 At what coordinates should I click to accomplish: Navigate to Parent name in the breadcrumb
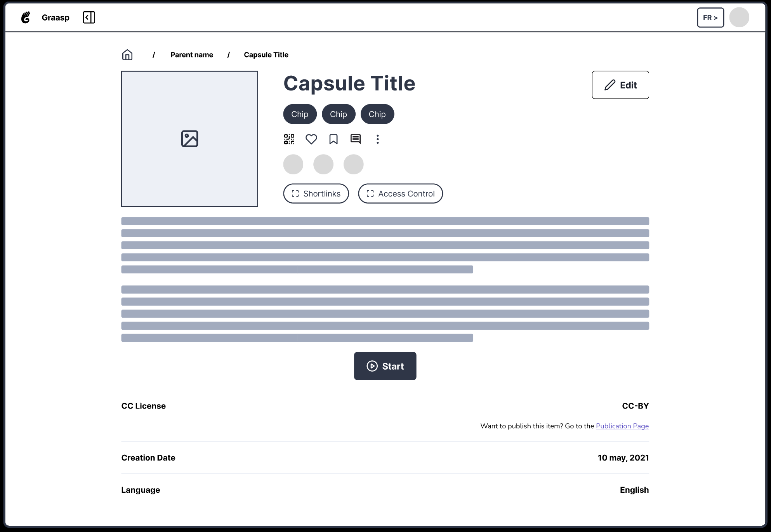coord(191,55)
